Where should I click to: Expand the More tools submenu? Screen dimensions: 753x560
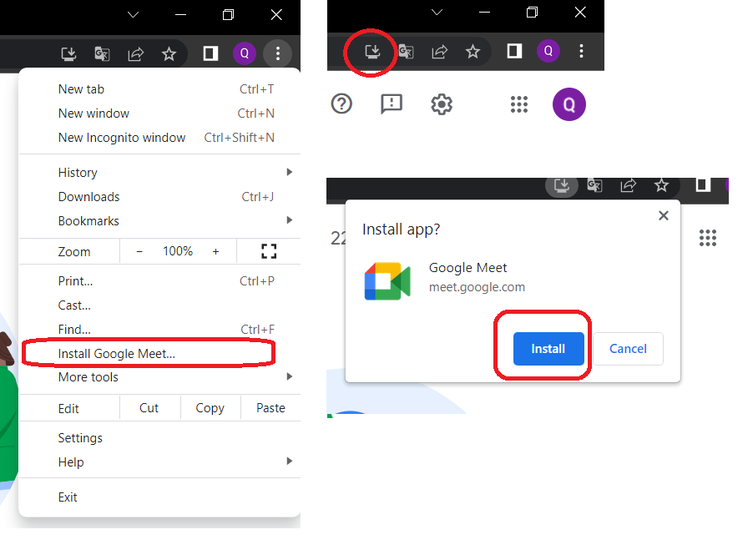[88, 376]
